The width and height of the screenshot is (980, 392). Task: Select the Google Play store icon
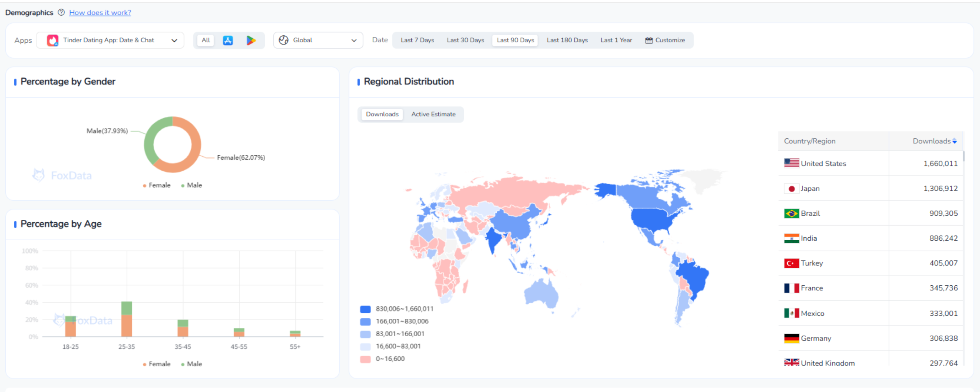tap(251, 40)
